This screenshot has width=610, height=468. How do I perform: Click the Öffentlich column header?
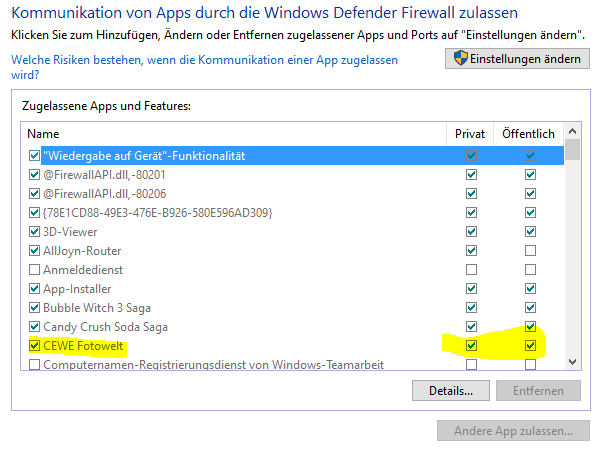pyautogui.click(x=528, y=134)
